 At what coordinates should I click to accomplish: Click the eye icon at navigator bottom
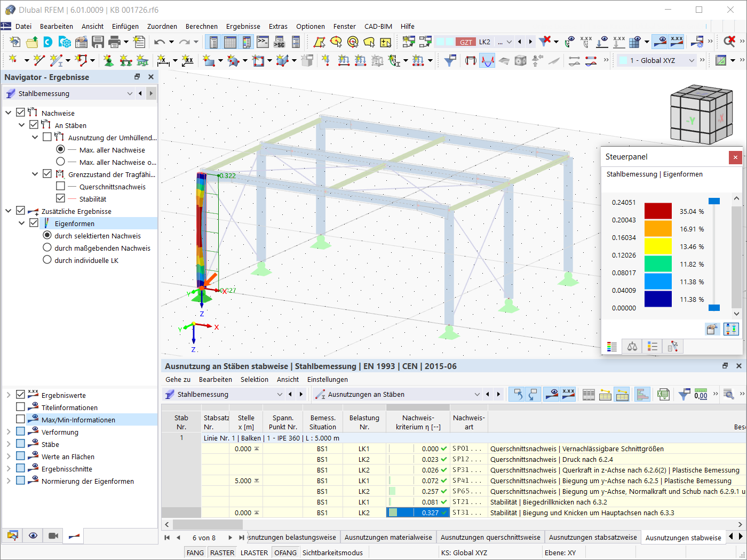33,535
